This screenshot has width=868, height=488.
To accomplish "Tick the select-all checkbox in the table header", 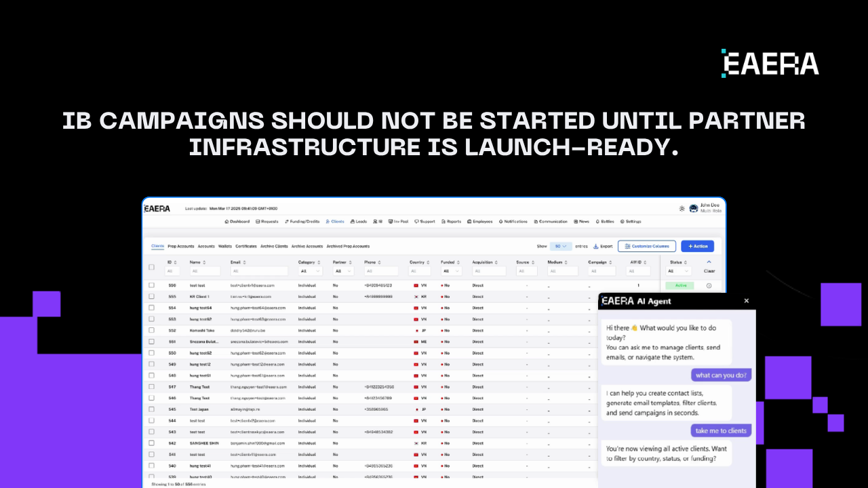I will pyautogui.click(x=152, y=266).
